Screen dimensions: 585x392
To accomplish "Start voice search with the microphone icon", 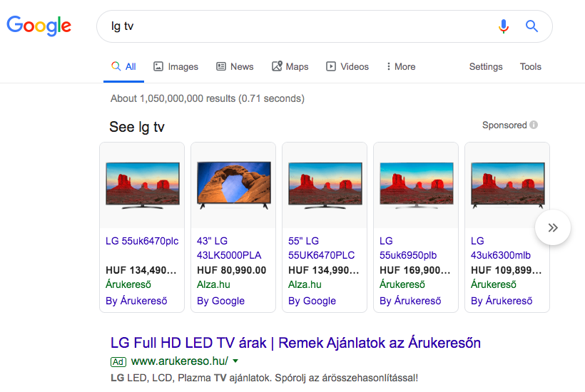I will (503, 26).
